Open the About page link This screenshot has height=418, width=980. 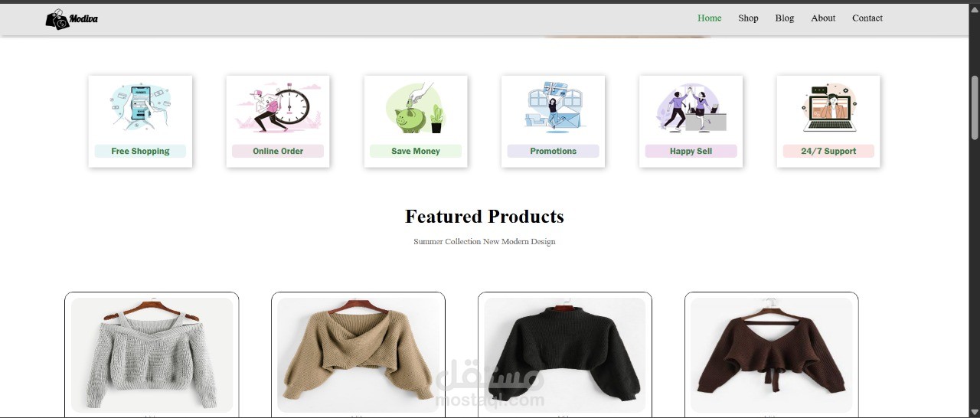pos(823,18)
